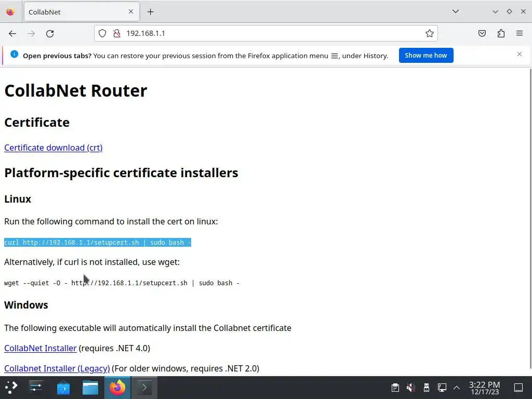Minimize the Firefox window
Image resolution: width=532 pixels, height=399 pixels.
(495, 11)
